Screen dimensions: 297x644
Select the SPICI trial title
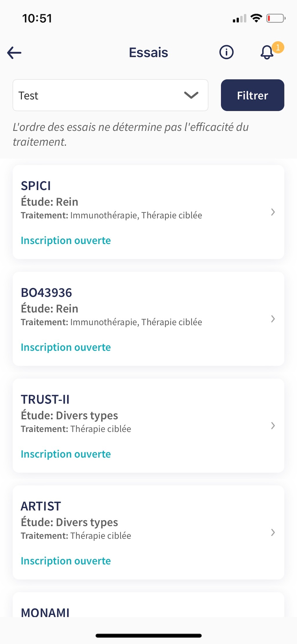tap(36, 186)
